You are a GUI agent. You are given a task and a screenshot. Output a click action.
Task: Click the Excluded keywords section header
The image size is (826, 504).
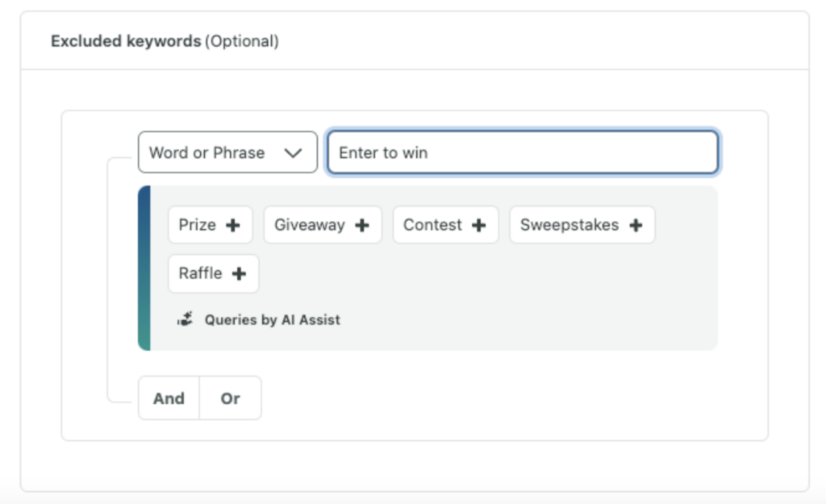126,41
